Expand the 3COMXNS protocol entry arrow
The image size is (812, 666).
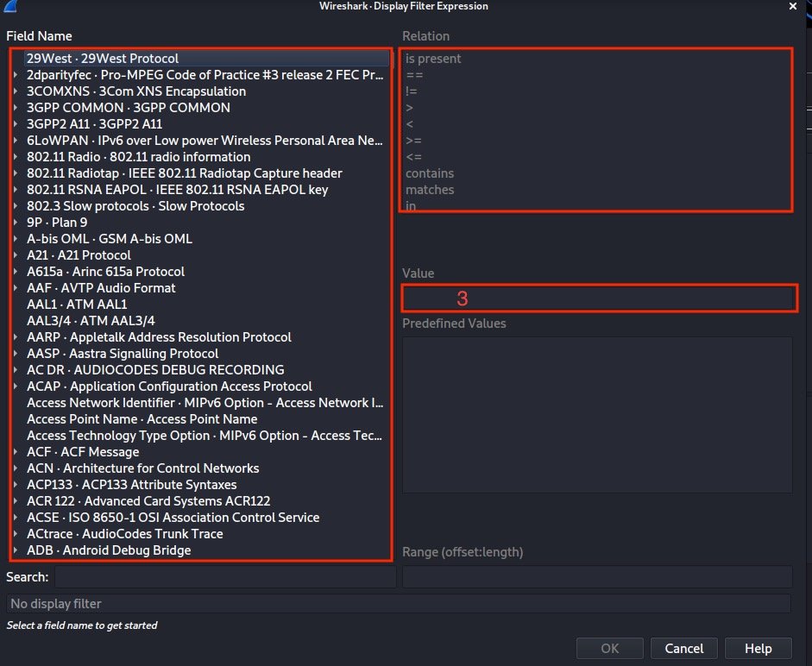(x=16, y=91)
